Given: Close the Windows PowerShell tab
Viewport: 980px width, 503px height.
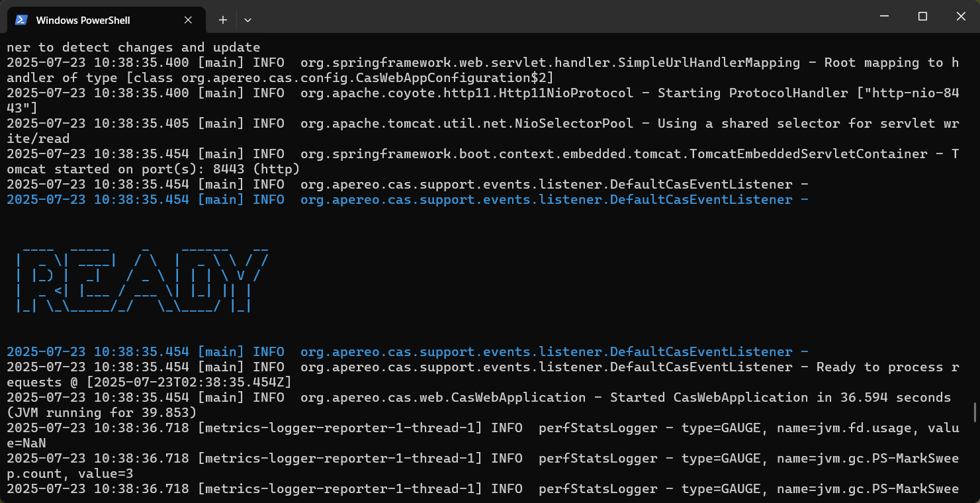Looking at the screenshot, I should point(187,20).
